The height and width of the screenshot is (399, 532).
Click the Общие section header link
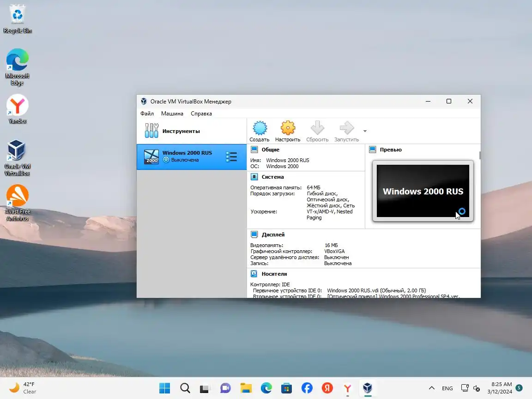pos(271,150)
